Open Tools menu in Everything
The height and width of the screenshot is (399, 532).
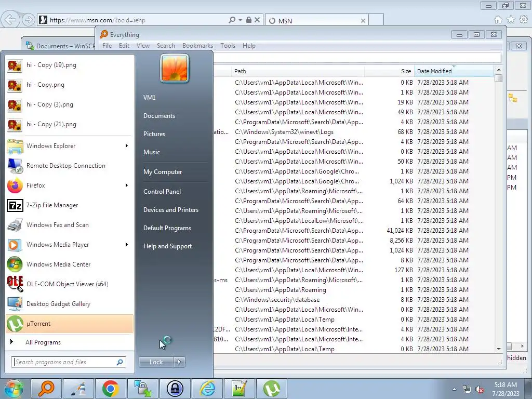tap(228, 46)
